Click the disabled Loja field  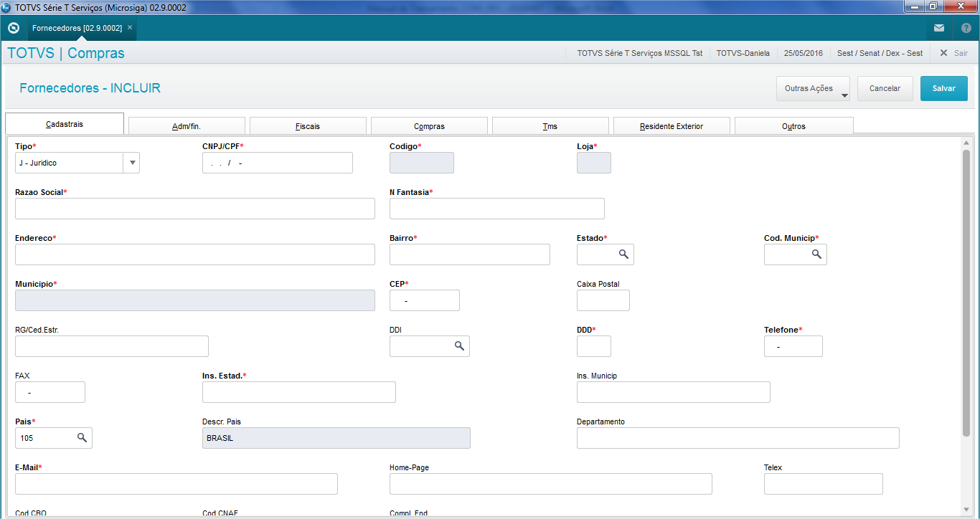594,163
